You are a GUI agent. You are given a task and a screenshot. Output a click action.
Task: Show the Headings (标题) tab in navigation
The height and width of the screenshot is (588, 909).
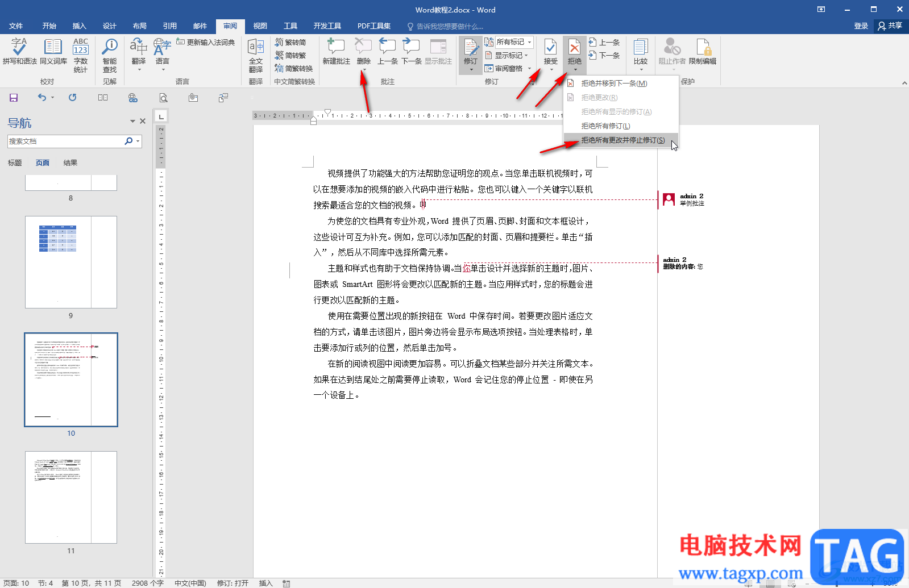(x=15, y=163)
